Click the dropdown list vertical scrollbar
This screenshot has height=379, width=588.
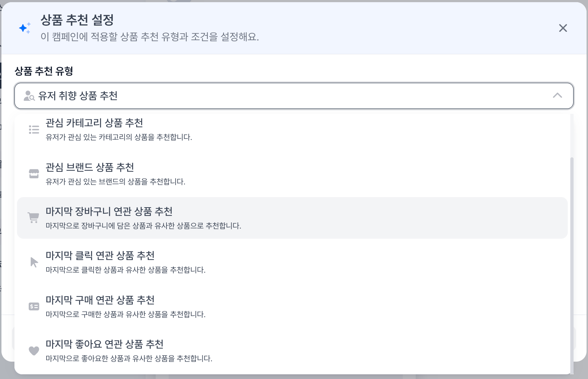coord(572,264)
